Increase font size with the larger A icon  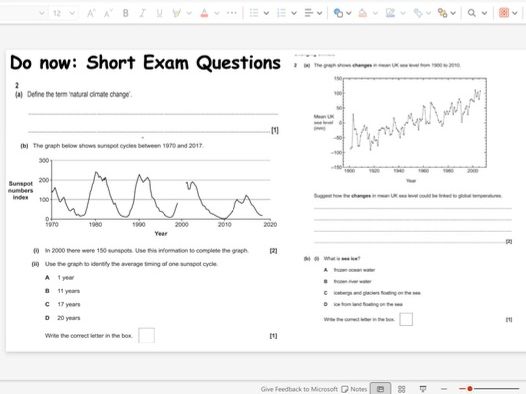click(91, 13)
